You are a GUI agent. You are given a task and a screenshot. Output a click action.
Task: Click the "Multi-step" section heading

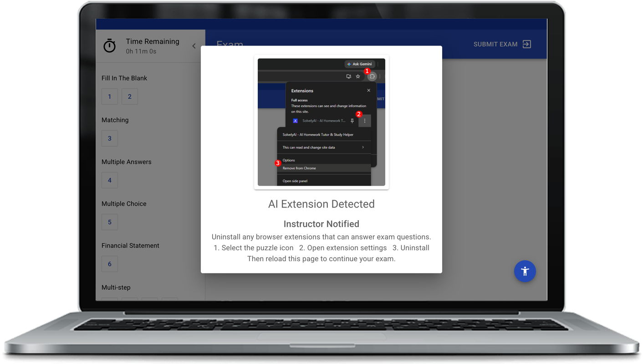coord(116,288)
